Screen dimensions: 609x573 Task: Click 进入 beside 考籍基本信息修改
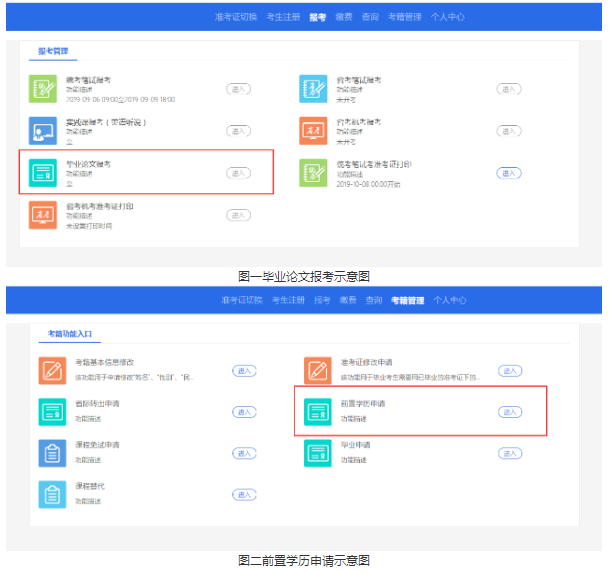click(244, 371)
